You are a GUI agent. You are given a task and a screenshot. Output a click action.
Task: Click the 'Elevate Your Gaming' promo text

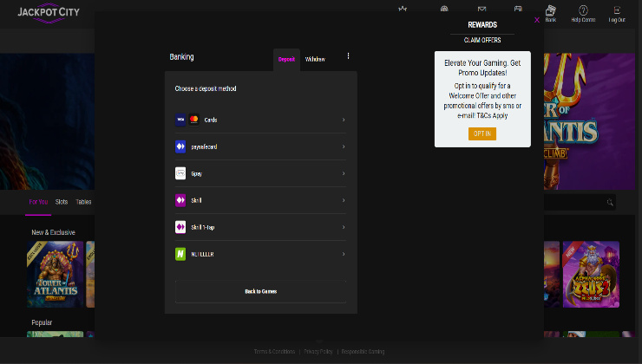482,68
